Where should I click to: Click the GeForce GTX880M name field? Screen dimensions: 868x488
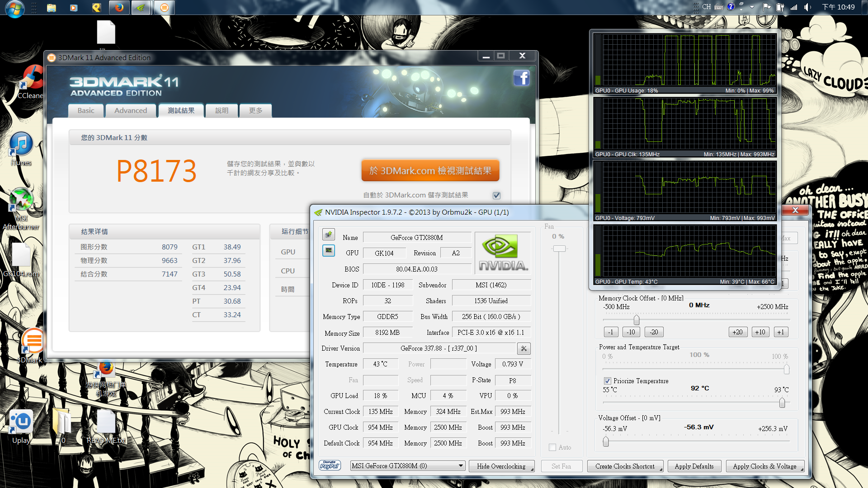tap(417, 237)
